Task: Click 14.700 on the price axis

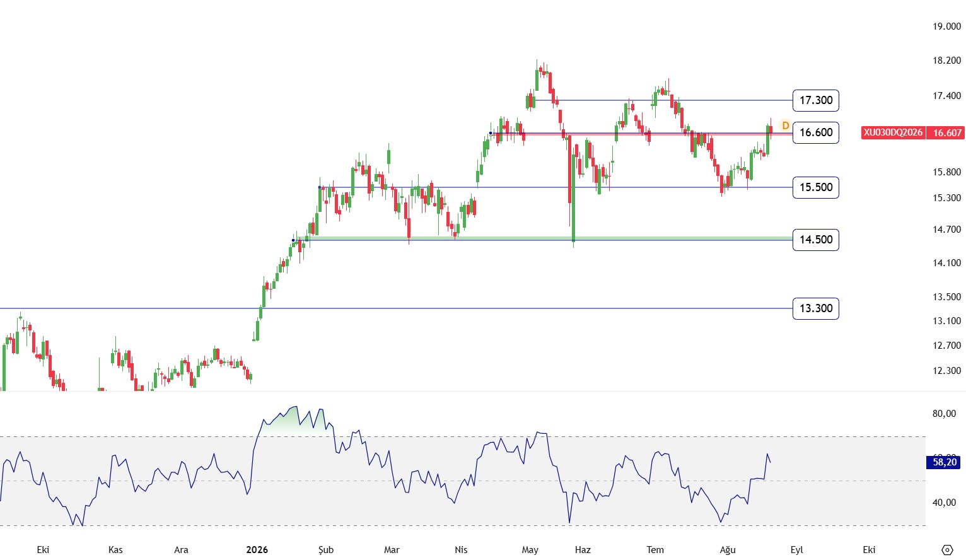Action: (x=947, y=230)
